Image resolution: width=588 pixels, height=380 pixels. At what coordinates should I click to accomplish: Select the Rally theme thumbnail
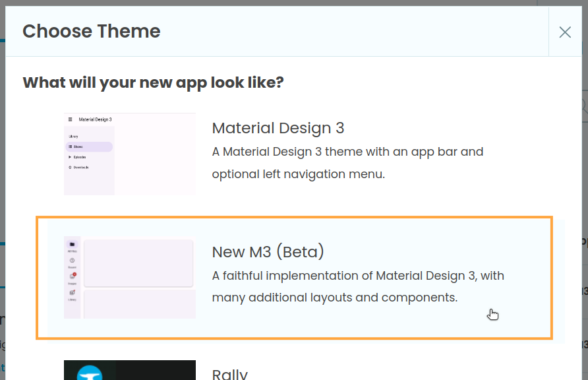tap(130, 370)
